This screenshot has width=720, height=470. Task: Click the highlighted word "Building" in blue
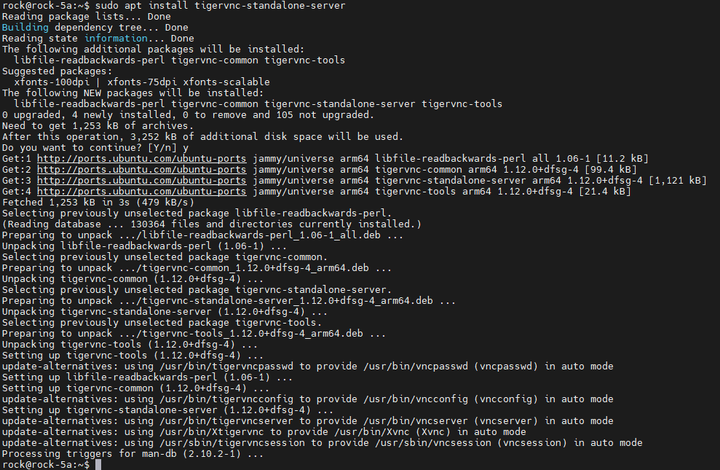(25, 28)
